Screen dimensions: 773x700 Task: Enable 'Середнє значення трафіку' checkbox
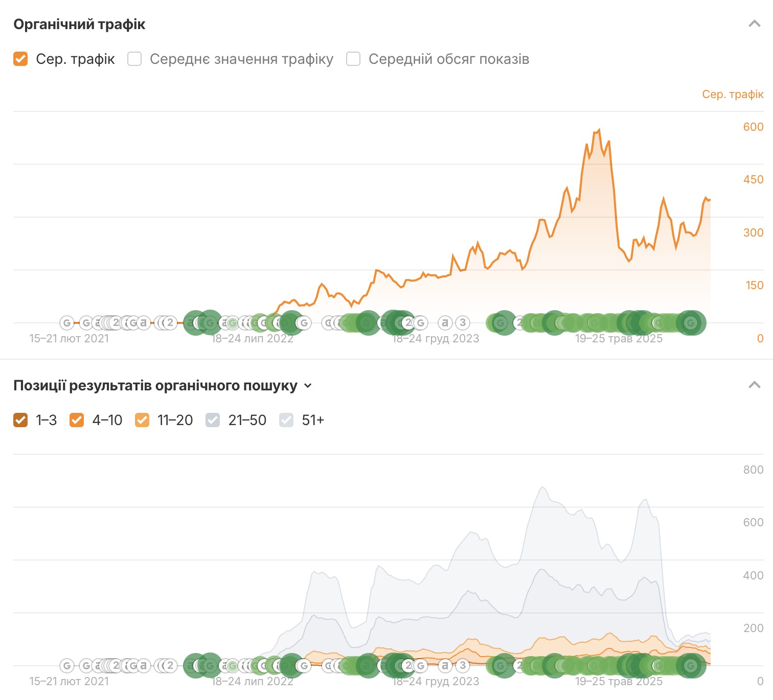coord(134,59)
